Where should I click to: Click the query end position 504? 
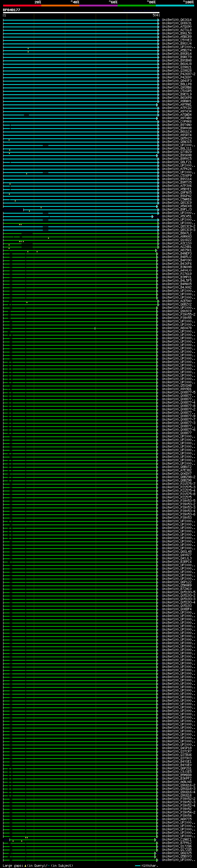pyautogui.click(x=155, y=15)
